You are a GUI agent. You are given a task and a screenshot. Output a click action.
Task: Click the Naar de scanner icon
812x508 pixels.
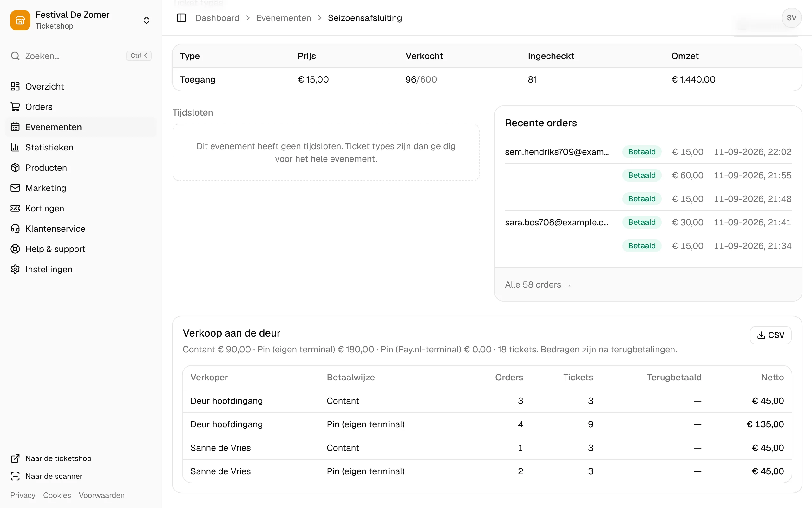[x=15, y=476]
